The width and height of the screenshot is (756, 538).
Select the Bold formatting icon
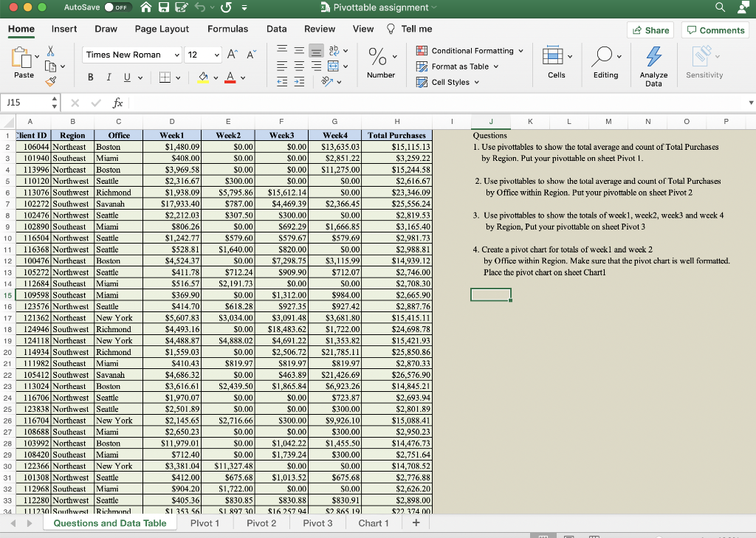click(91, 77)
